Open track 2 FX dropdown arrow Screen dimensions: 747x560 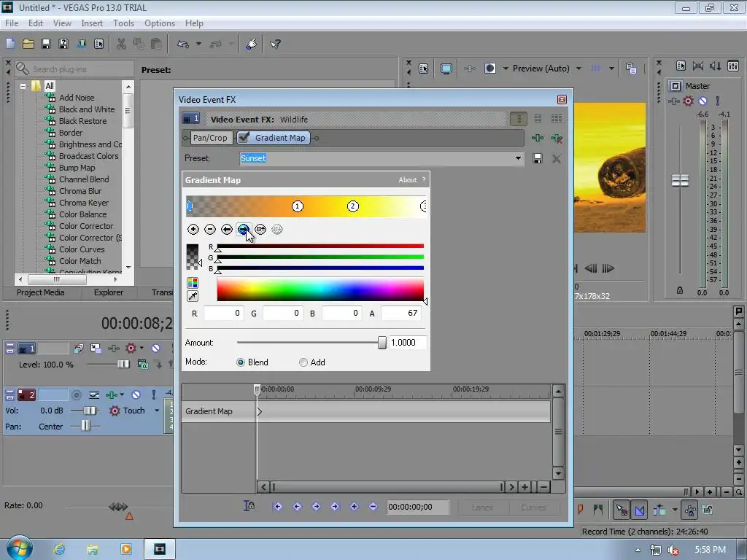click(x=122, y=394)
